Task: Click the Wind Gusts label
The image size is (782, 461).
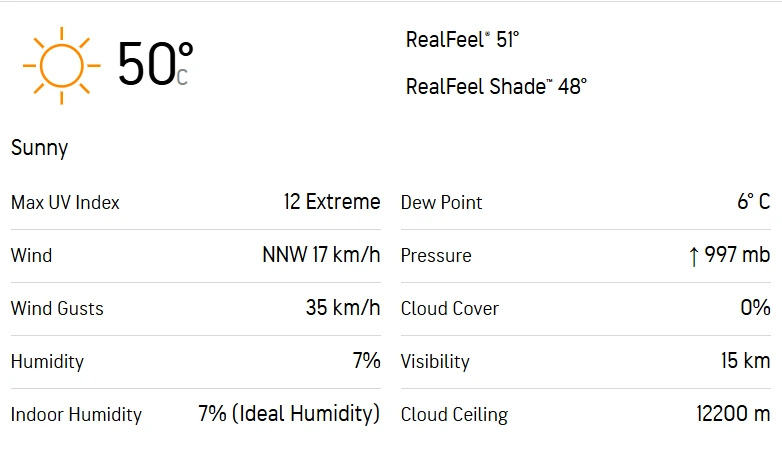Action: pyautogui.click(x=57, y=309)
